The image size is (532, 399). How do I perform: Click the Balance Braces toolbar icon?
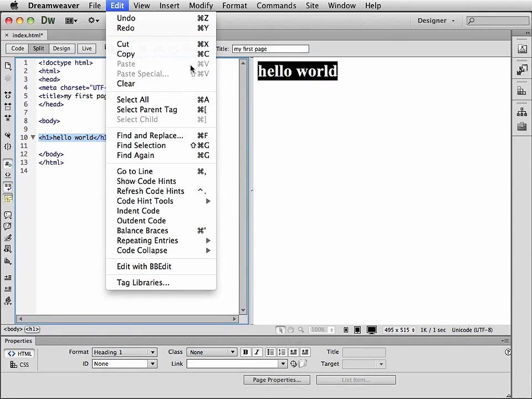click(x=8, y=146)
